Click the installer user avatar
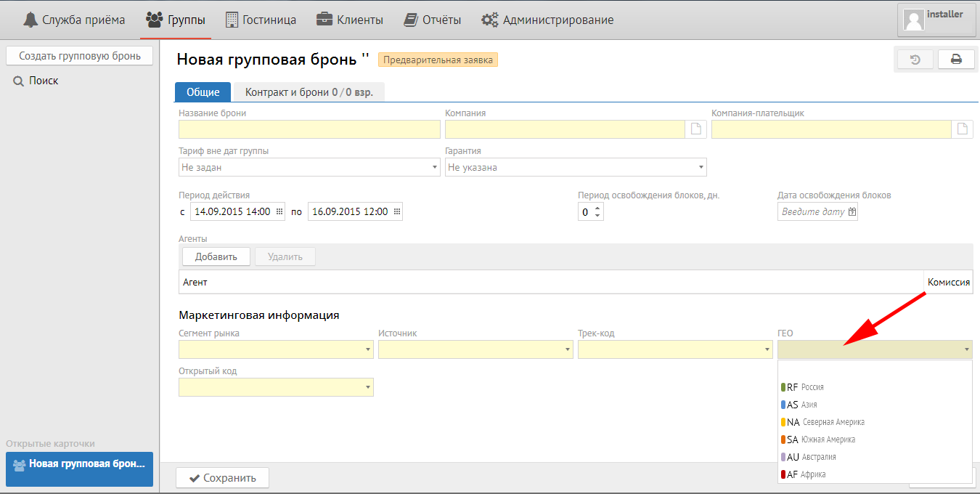The width and height of the screenshot is (980, 494). tap(914, 20)
